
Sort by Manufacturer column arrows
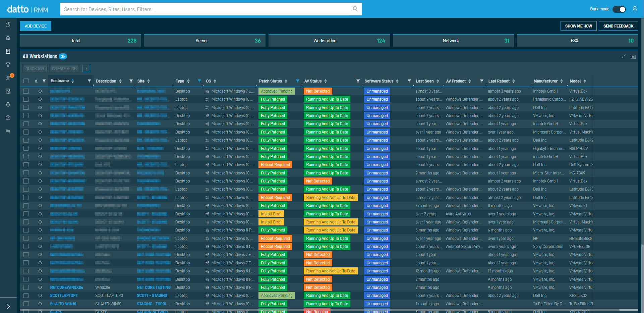tap(562, 81)
